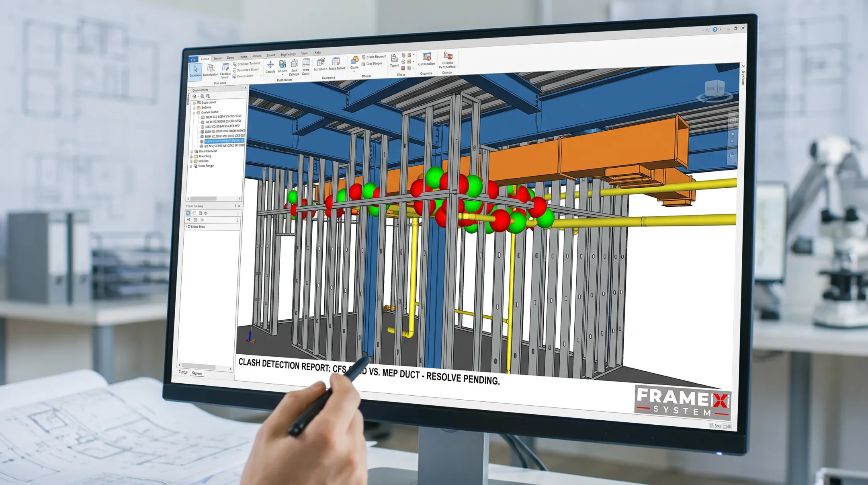The width and height of the screenshot is (868, 485).
Task: Select the pointer selection tool in ribbon
Action: tap(195, 71)
